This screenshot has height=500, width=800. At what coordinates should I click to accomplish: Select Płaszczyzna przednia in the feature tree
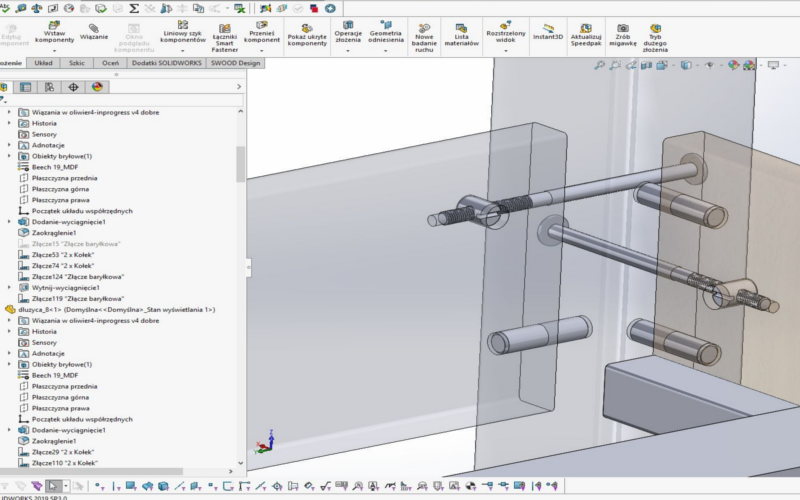pyautogui.click(x=64, y=178)
